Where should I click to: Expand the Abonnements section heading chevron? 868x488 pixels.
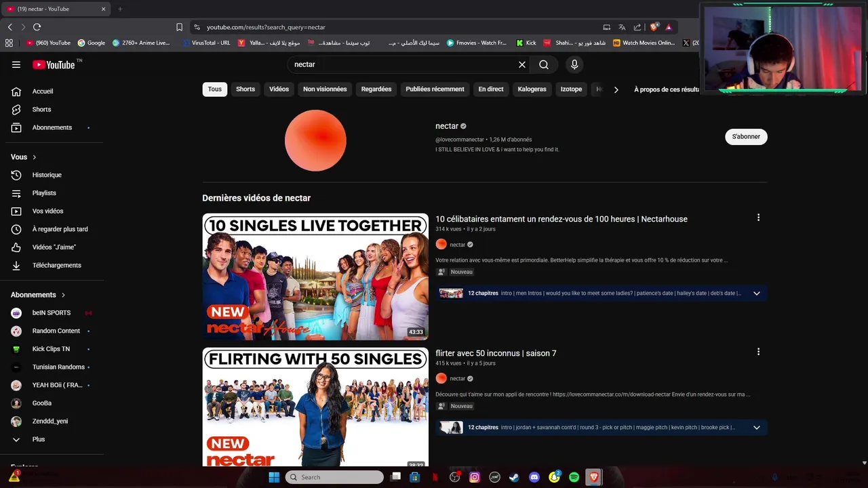tap(63, 295)
